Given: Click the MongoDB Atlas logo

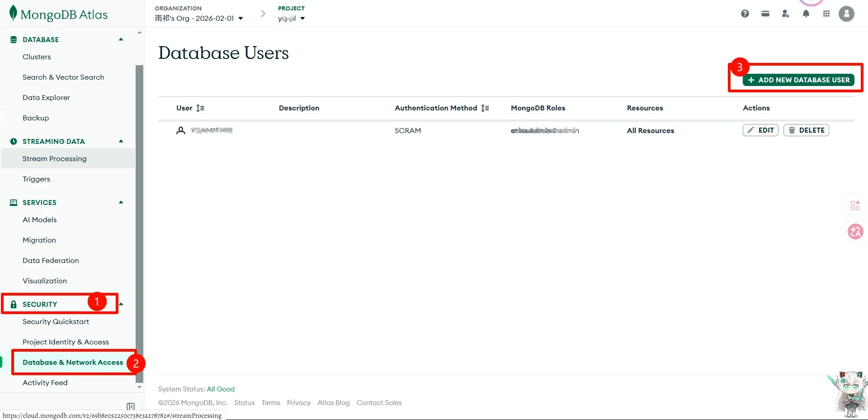Looking at the screenshot, I should (59, 14).
